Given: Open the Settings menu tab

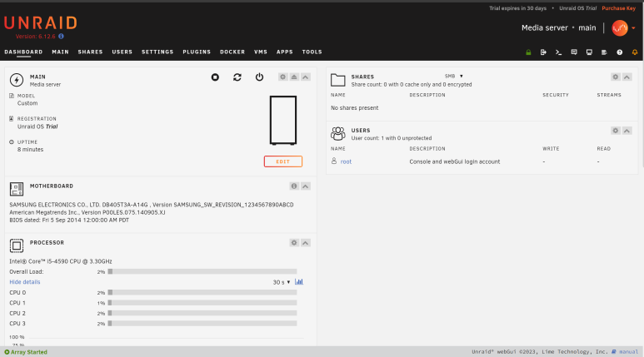Looking at the screenshot, I should (x=157, y=52).
